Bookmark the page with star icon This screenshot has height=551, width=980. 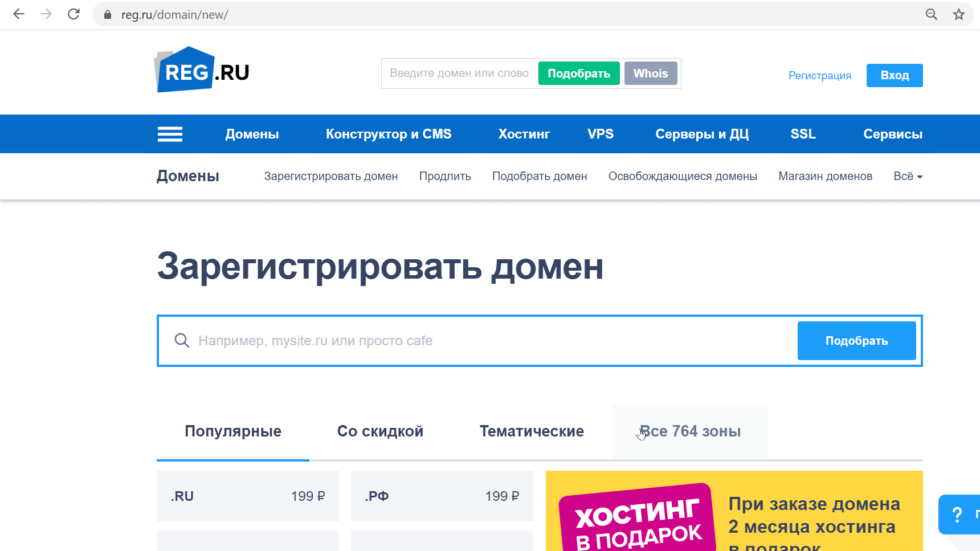[959, 14]
